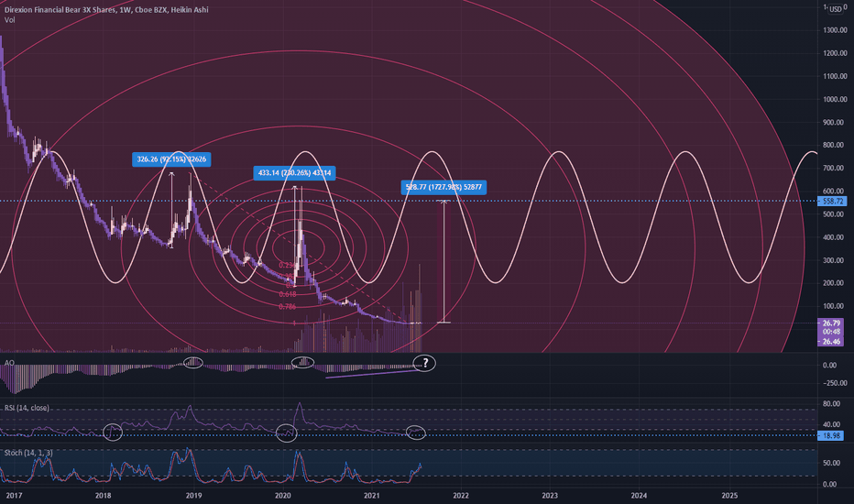This screenshot has width=854, height=504.
Task: Select the 326.26 (92.15%) measurement label
Action: pyautogui.click(x=171, y=159)
